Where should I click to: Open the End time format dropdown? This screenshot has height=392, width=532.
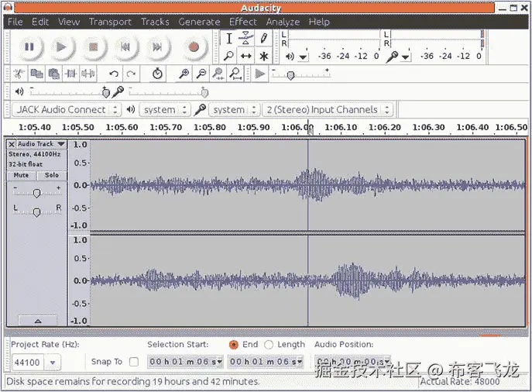pyautogui.click(x=300, y=362)
